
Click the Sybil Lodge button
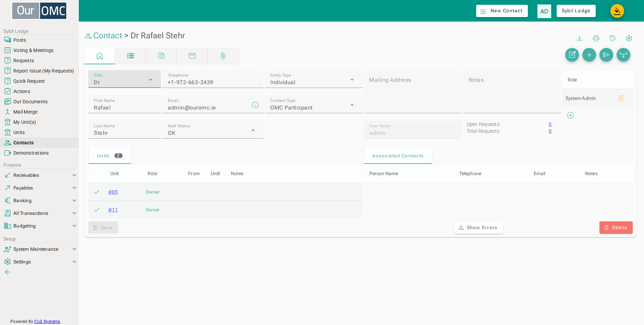(576, 11)
